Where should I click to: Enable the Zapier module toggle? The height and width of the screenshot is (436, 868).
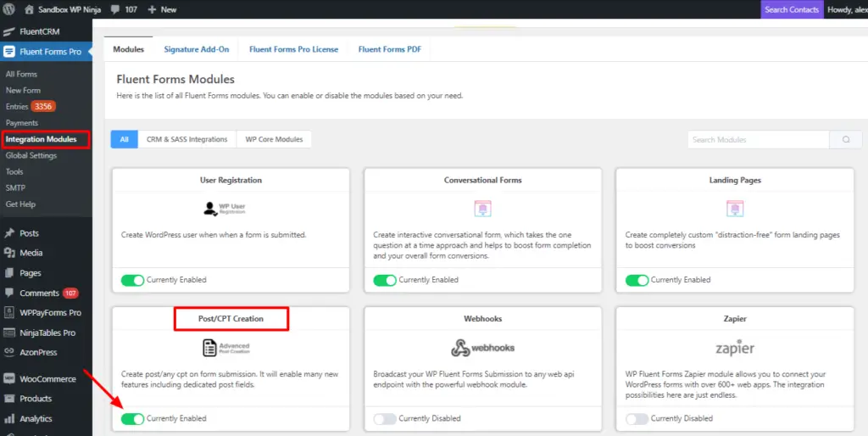tap(637, 419)
